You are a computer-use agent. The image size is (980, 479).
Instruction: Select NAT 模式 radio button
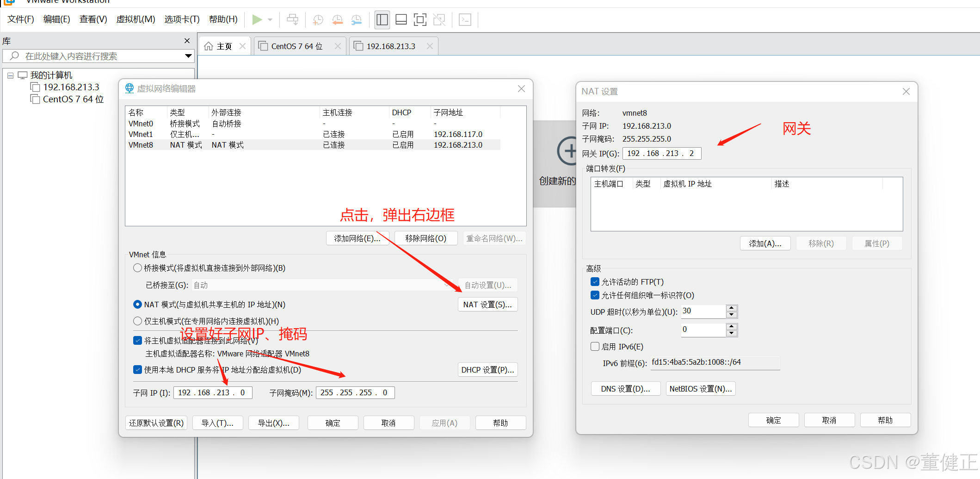pos(137,305)
